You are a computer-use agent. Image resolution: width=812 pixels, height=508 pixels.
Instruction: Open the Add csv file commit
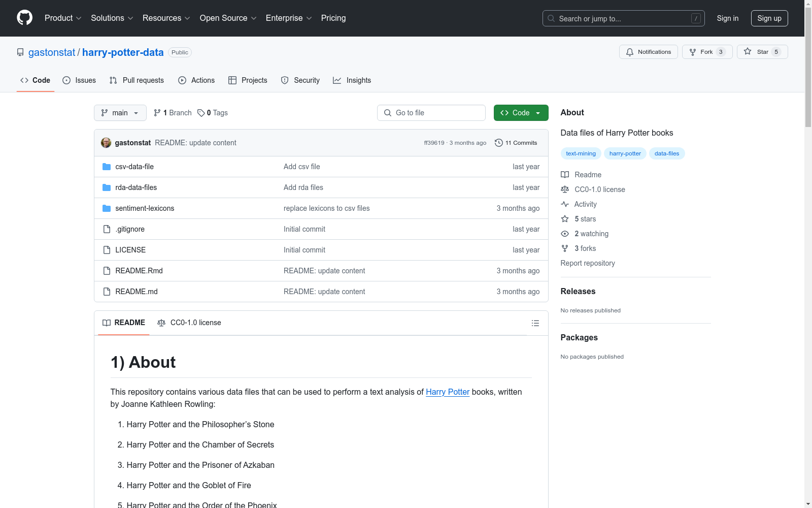coord(302,167)
